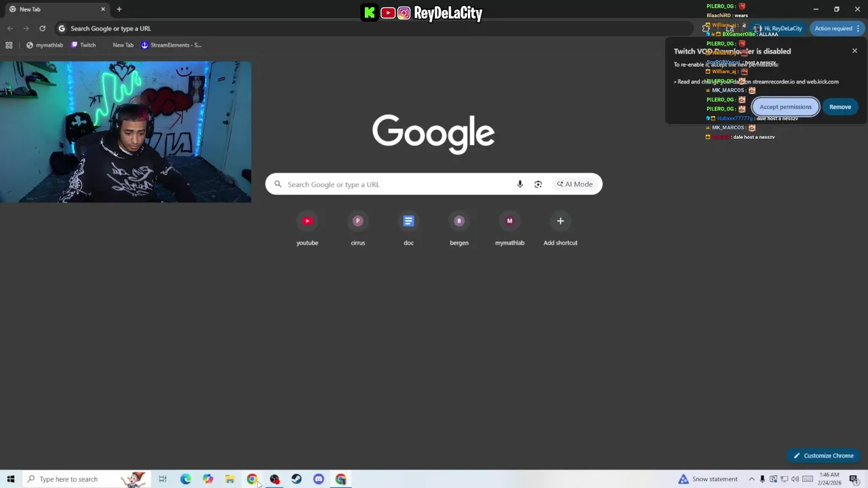Dismiss the extension disabled popup
The image size is (868, 488).
[854, 51]
